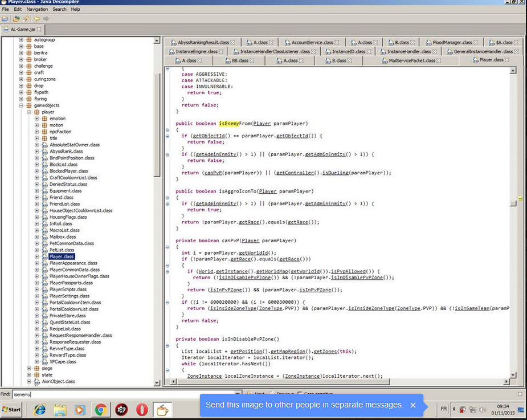The width and height of the screenshot is (527, 420).
Task: Go back with the yellow Backward arrow
Action: (36, 19)
